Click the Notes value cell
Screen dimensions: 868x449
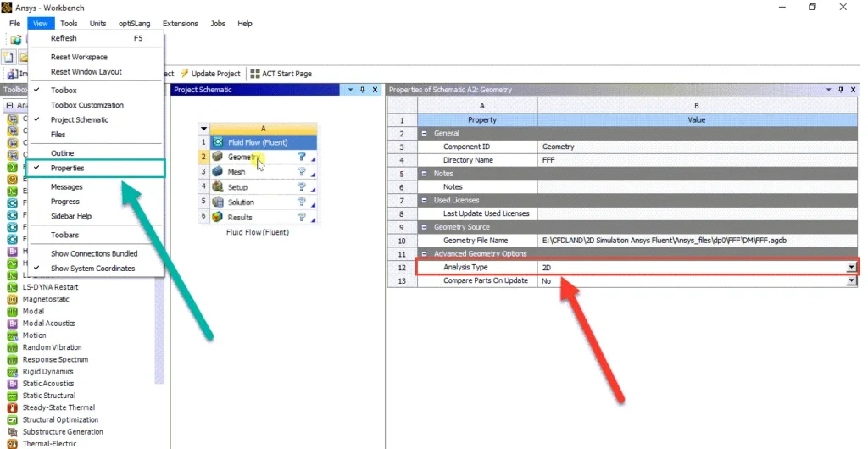point(697,187)
